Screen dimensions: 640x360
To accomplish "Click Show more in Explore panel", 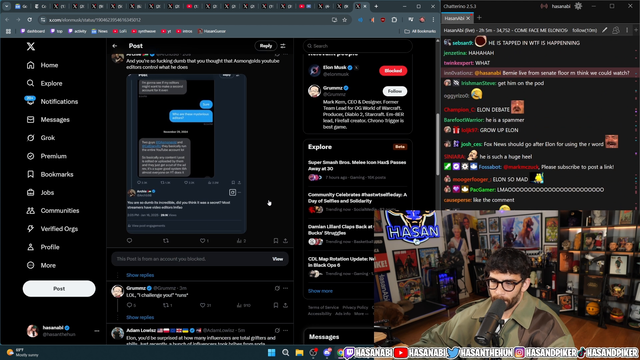I will click(320, 291).
